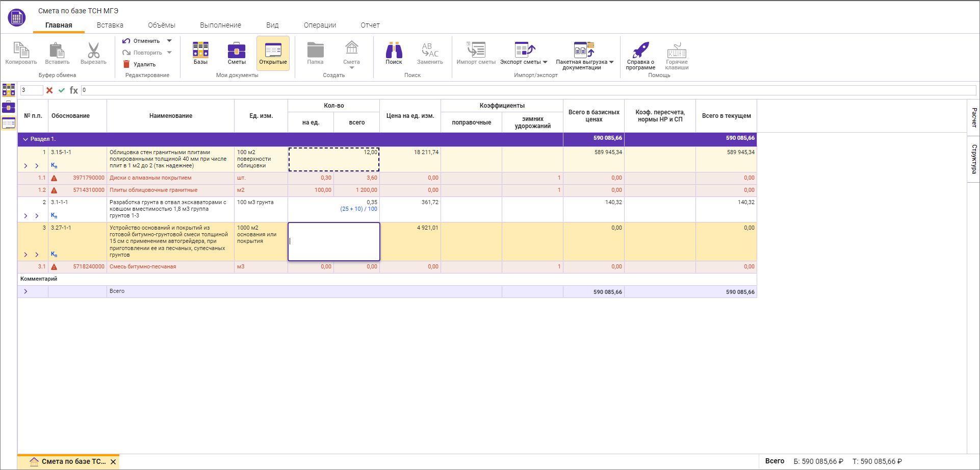The image size is (980, 470).
Task: Cancel formula entry with the red X
Action: coord(49,90)
